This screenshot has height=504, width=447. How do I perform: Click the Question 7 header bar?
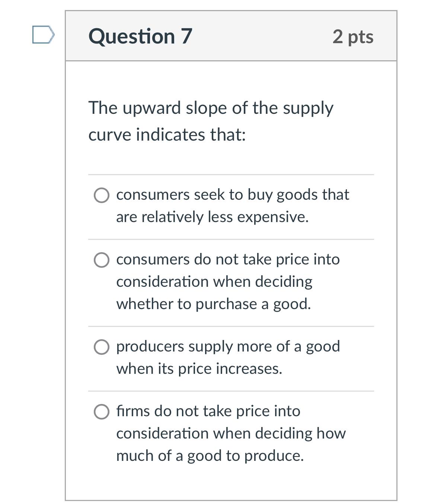232,36
